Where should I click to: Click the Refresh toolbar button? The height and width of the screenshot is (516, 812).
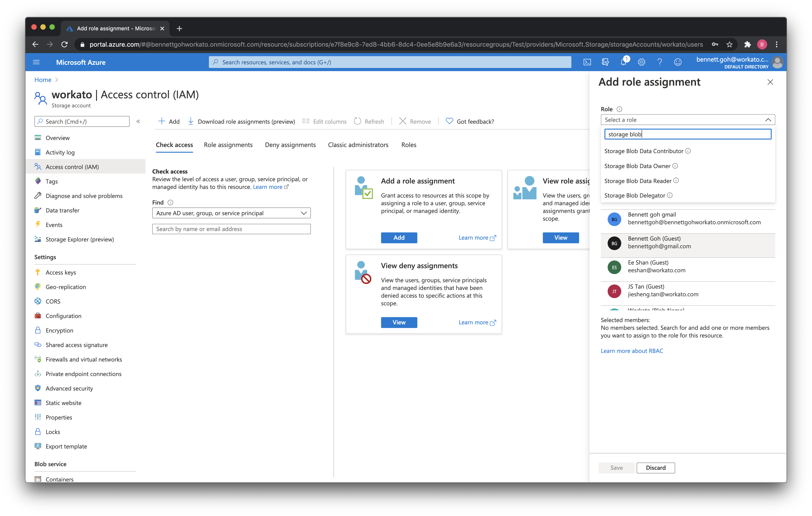[x=369, y=121]
